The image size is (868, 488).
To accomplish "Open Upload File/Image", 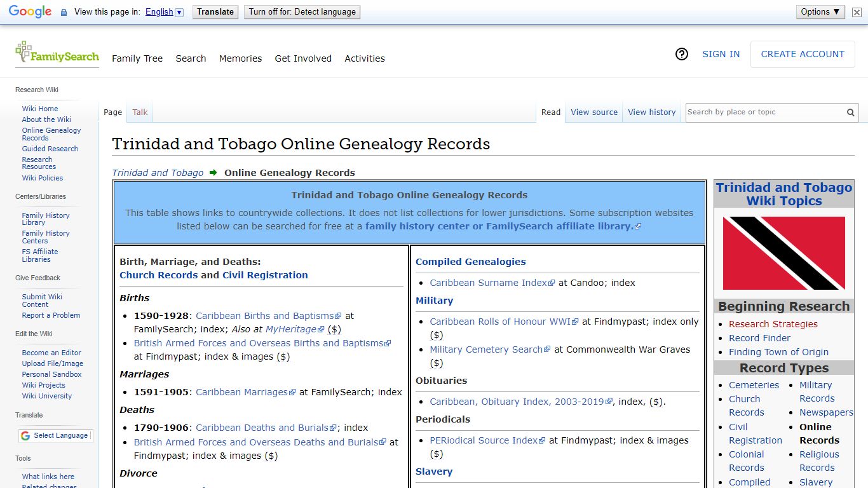I will (53, 363).
